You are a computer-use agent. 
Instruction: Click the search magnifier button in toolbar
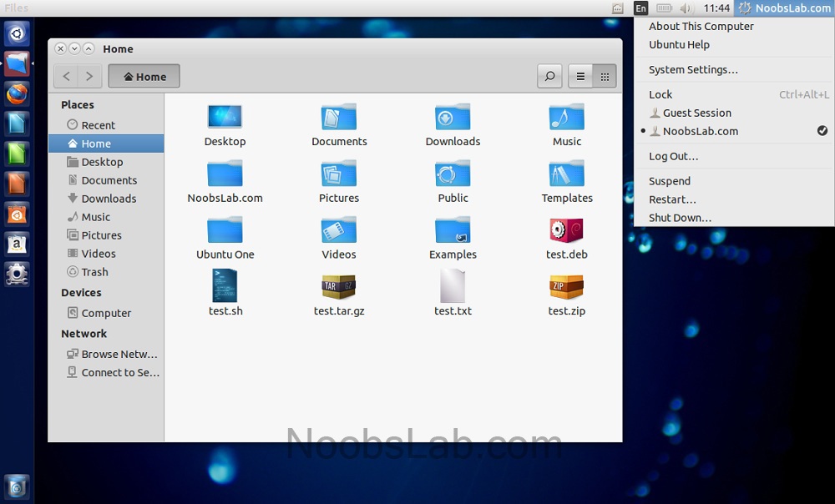click(549, 77)
